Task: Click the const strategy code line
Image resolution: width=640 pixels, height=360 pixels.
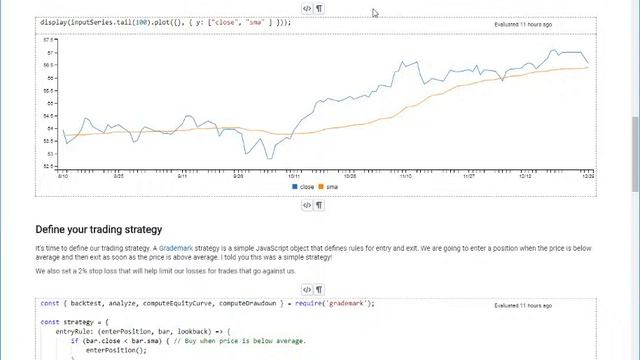Action: point(75,322)
